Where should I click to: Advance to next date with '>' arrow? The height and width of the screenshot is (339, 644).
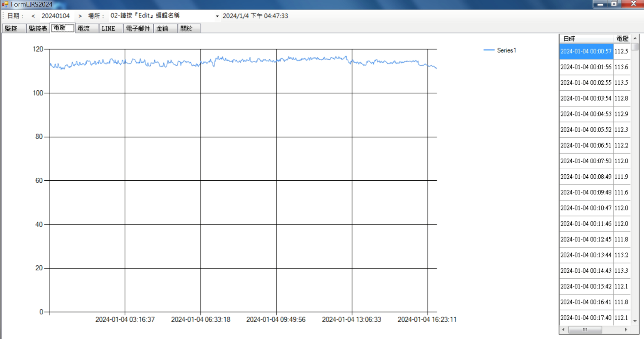80,16
